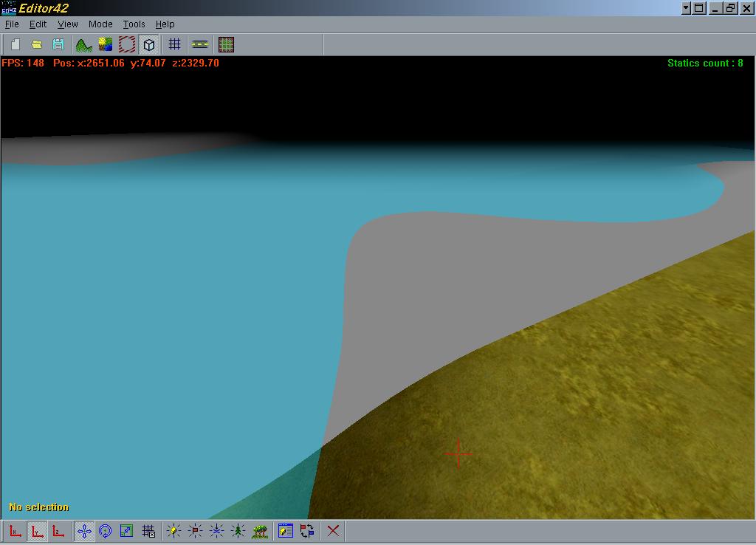Select the colorful texture paint mode icon
Screen dimensions: 756x545
(105, 45)
